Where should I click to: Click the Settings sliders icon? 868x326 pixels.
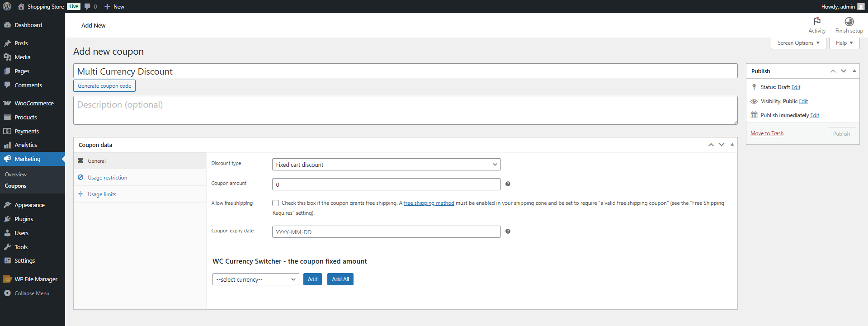7,260
